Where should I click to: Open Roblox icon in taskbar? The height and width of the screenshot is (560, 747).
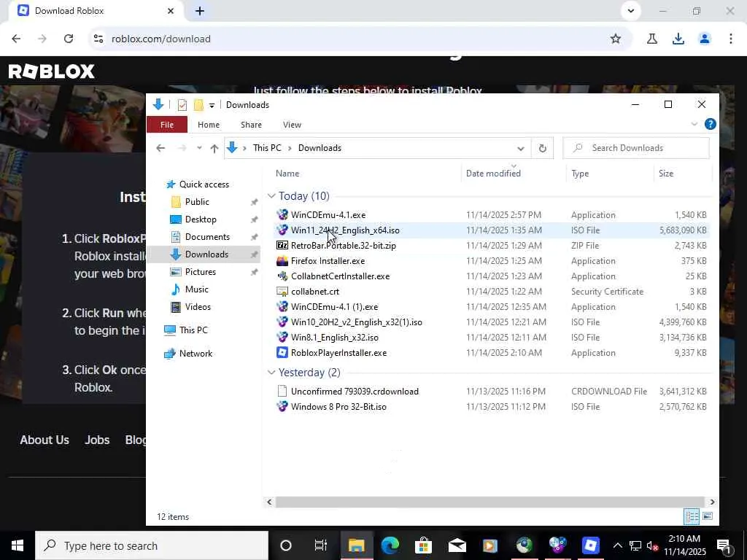click(x=590, y=545)
